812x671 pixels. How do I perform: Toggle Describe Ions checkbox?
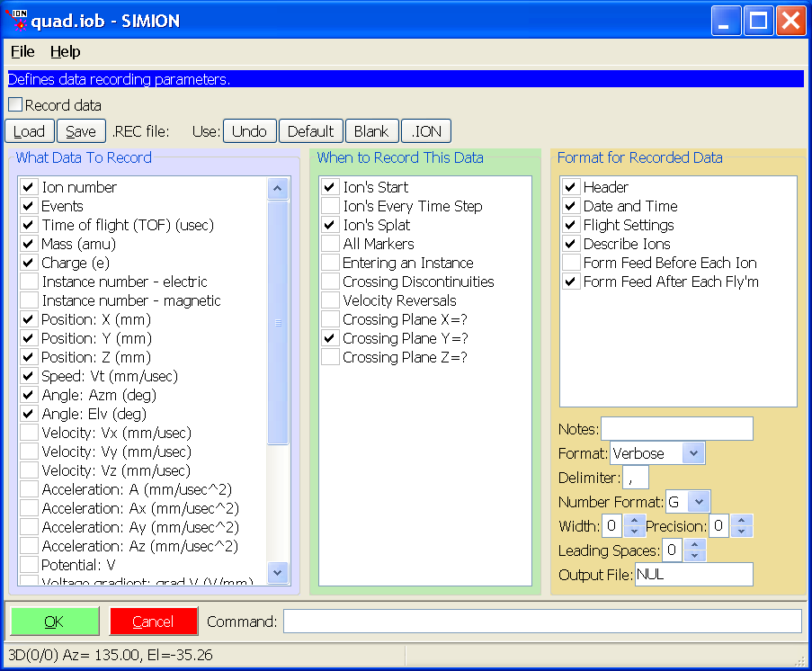tap(571, 244)
